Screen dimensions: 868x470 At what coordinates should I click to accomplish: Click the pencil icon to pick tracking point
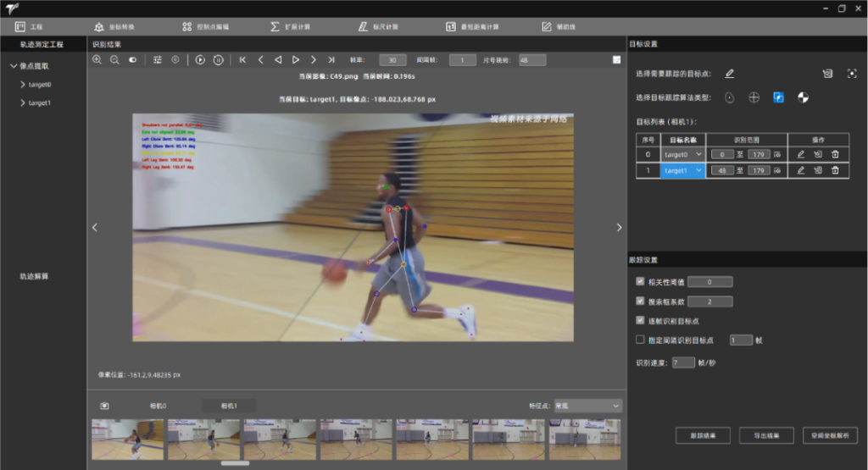point(730,73)
